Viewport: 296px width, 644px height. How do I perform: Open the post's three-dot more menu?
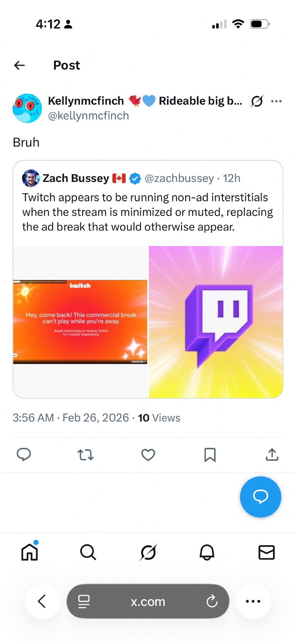276,101
